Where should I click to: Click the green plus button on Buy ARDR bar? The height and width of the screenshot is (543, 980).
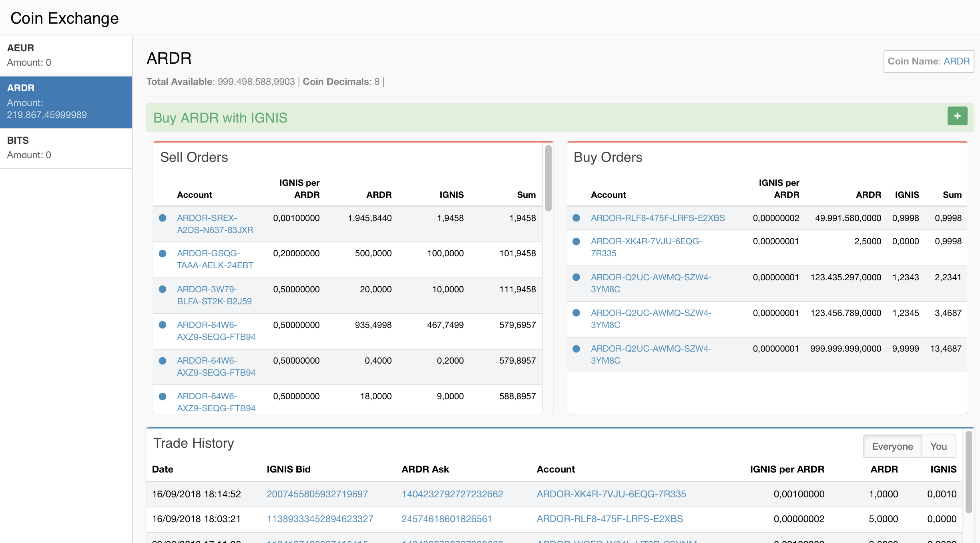point(957,116)
